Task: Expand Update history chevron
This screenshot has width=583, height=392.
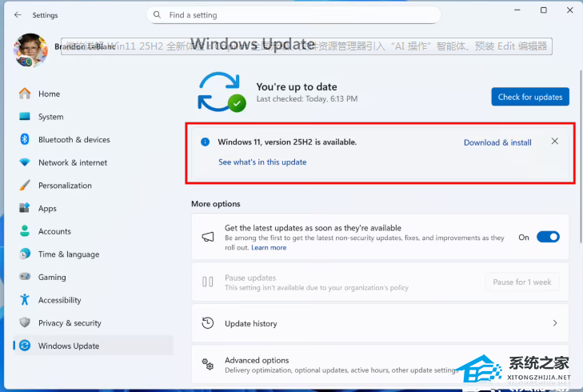Action: point(555,323)
